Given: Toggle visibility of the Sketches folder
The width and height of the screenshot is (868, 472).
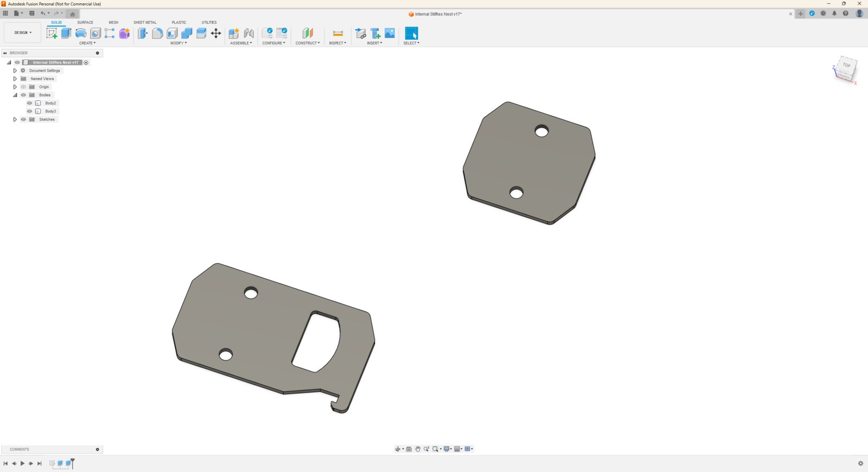Looking at the screenshot, I should click(x=23, y=119).
